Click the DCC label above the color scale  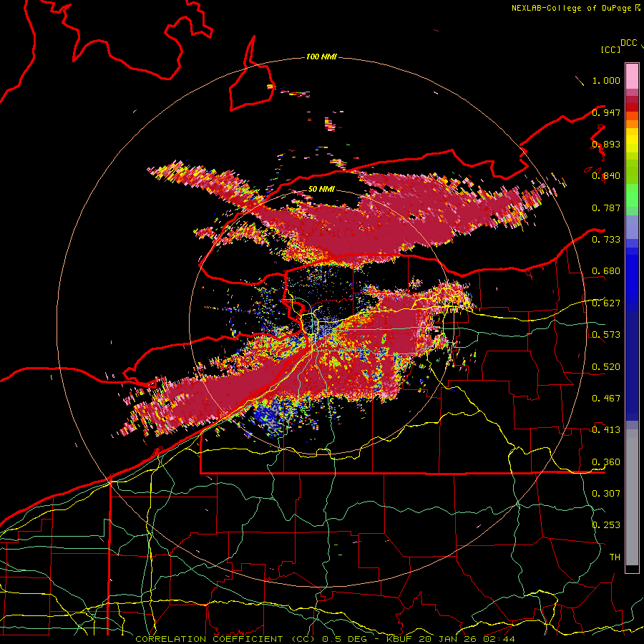pyautogui.click(x=628, y=43)
